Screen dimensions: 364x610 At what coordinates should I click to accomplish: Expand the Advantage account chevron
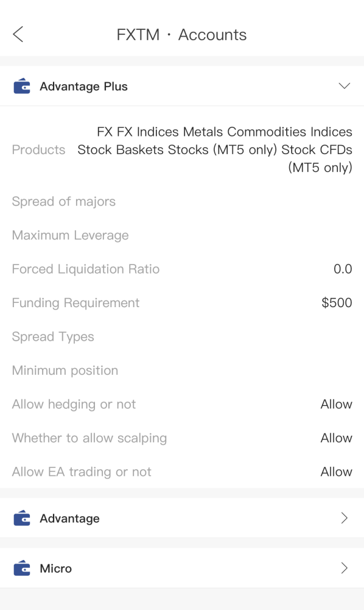[344, 518]
